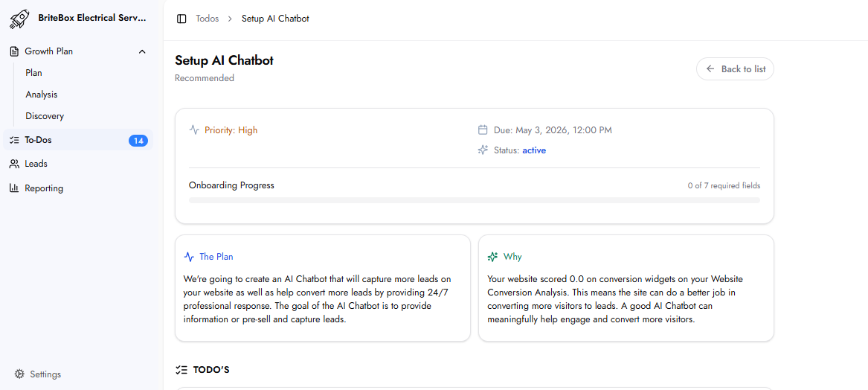
Task: Click the Todos breadcrumb link
Action: click(x=208, y=19)
